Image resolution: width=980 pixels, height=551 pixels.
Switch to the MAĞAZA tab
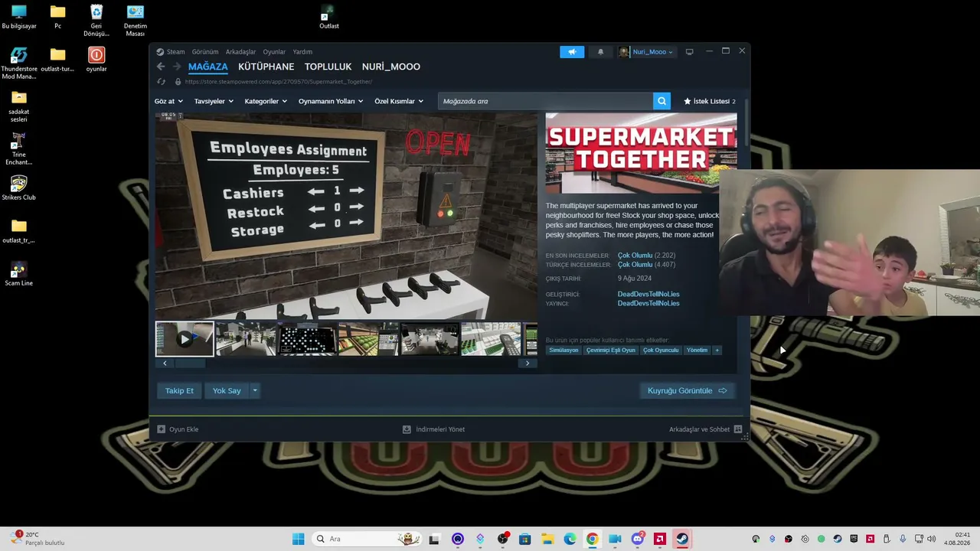coord(208,67)
